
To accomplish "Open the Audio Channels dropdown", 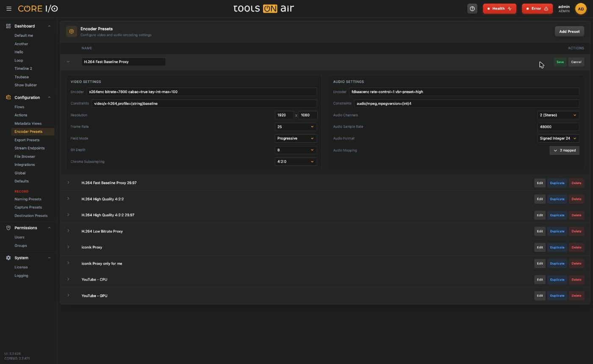I will 558,115.
